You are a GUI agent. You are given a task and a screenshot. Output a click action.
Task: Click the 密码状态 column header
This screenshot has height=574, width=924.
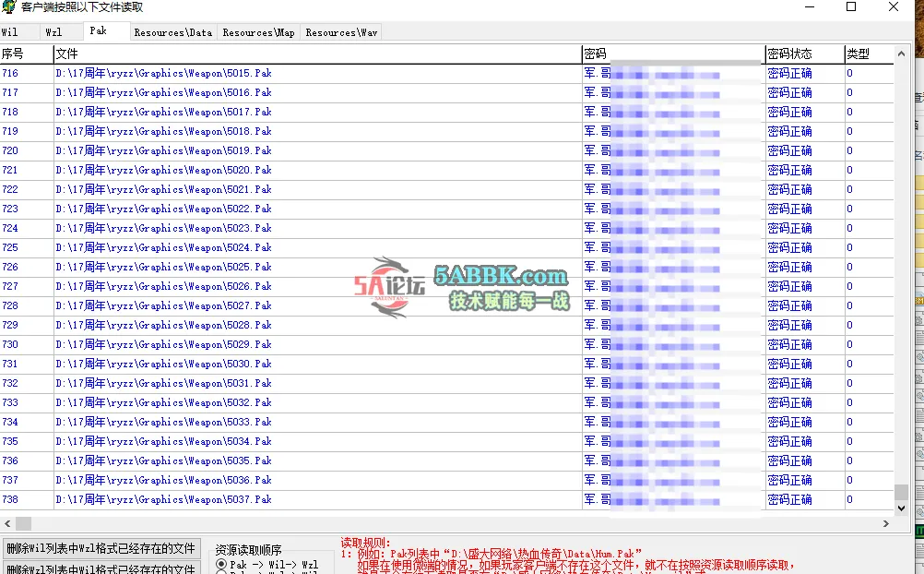pyautogui.click(x=805, y=54)
